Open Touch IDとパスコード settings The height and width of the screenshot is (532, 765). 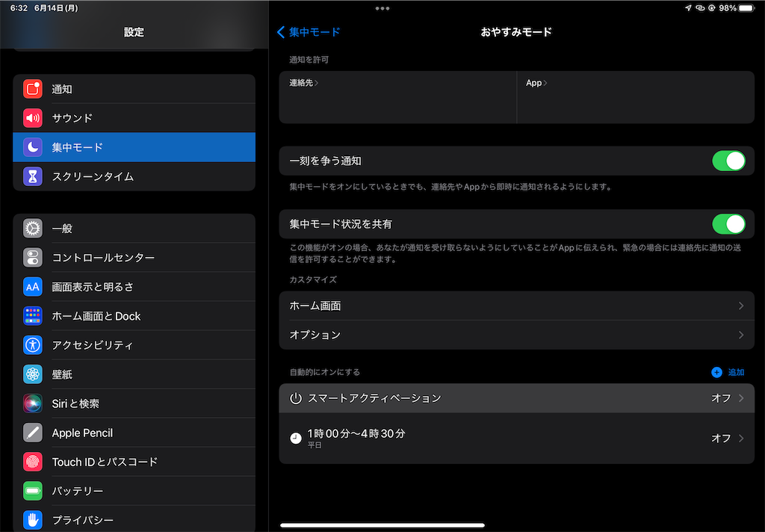click(x=134, y=462)
